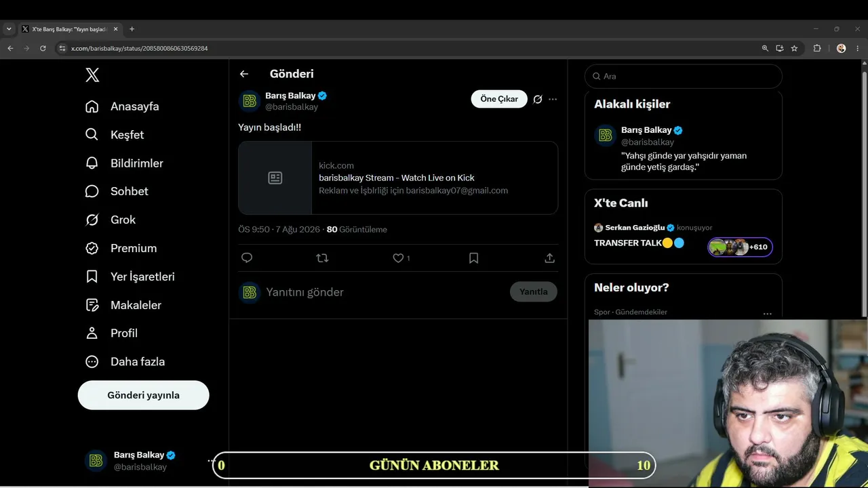
Task: Open Spor Gündemdekiler three-dot menu
Action: (x=768, y=313)
